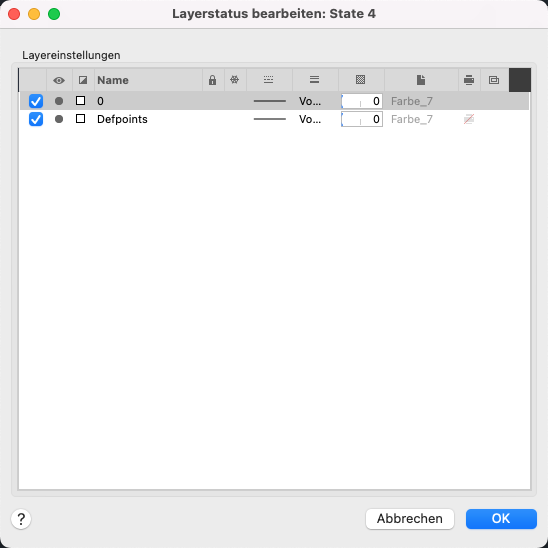Toggle visibility dot of layer 0
Image resolution: width=548 pixels, height=548 pixels.
click(x=59, y=101)
